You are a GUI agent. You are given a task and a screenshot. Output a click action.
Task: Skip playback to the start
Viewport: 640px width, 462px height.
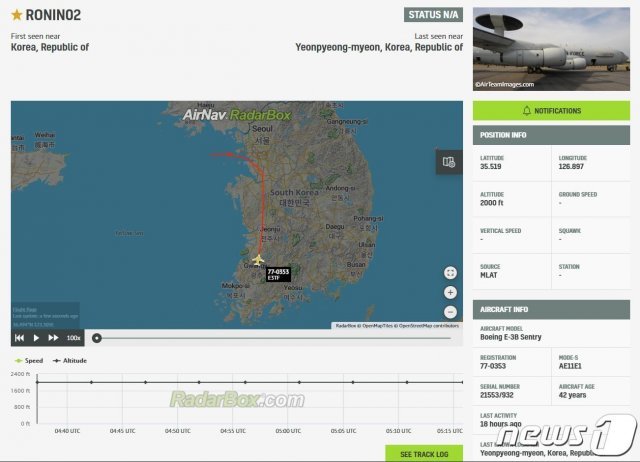point(19,338)
